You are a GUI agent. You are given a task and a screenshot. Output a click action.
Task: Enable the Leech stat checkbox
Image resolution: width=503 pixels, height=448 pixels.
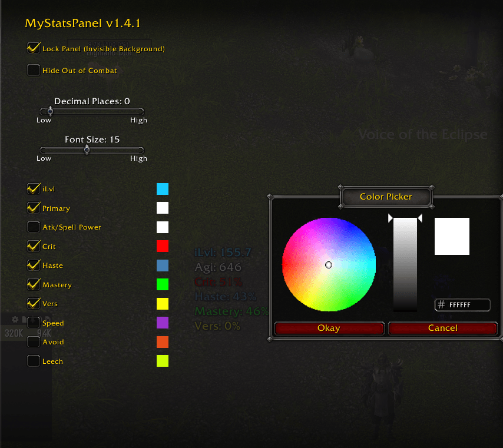34,361
